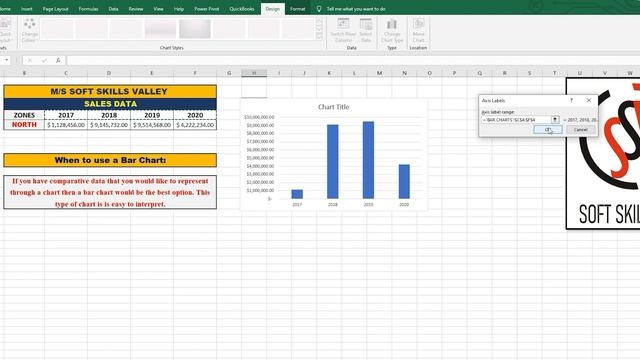
Task: Open the QuickBooks ribbon tab
Action: (242, 9)
